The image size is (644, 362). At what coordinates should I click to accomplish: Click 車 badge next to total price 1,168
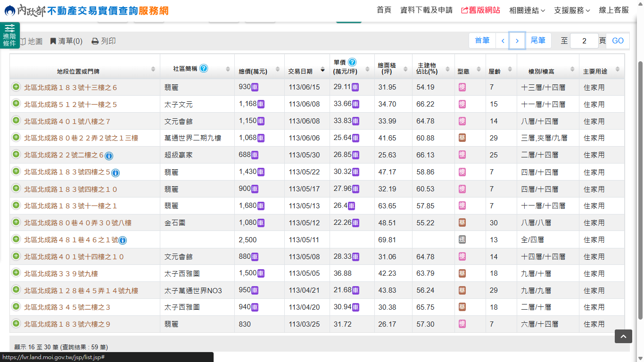point(261,104)
